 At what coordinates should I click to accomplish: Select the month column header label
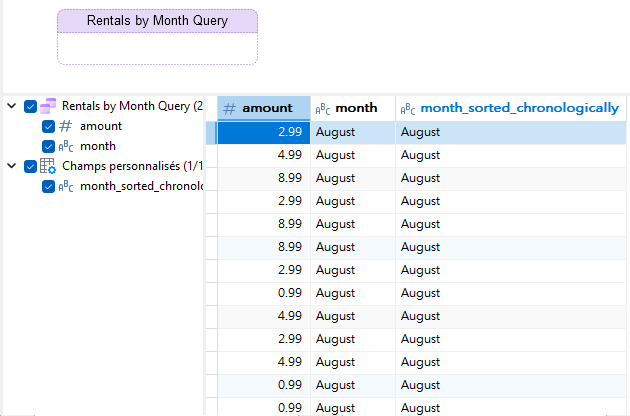pos(356,108)
